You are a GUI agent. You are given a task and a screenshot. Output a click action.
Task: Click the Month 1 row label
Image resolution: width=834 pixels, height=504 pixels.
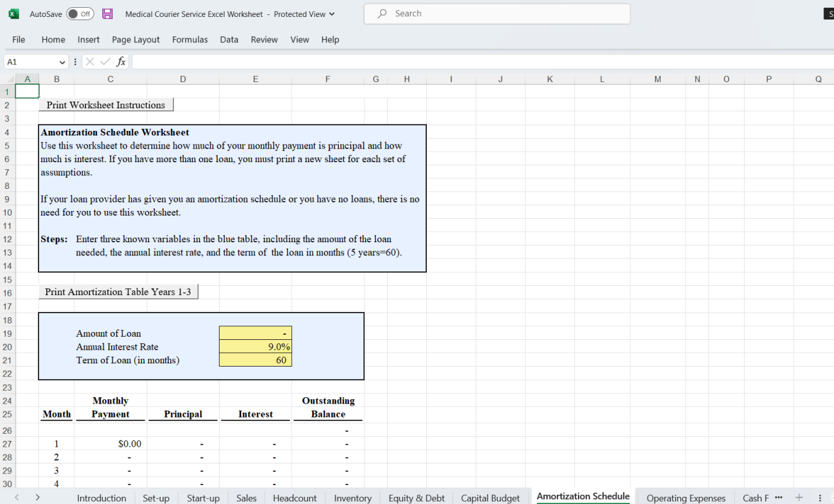[56, 444]
